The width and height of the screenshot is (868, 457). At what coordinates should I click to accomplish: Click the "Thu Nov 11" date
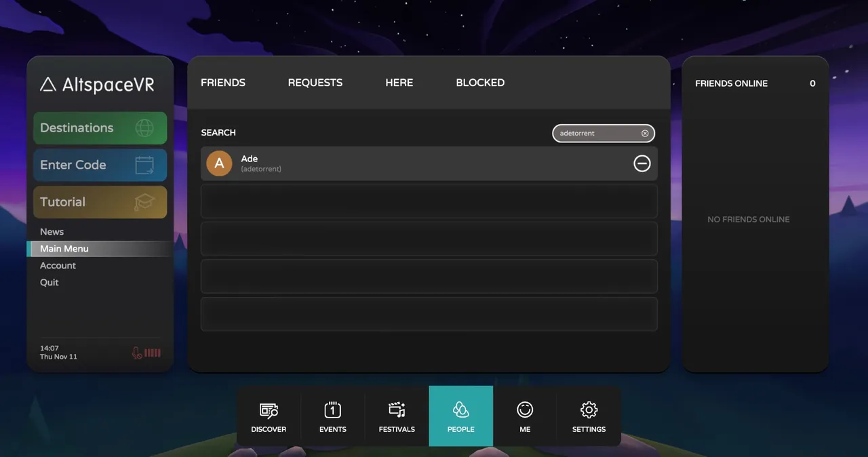tap(58, 357)
